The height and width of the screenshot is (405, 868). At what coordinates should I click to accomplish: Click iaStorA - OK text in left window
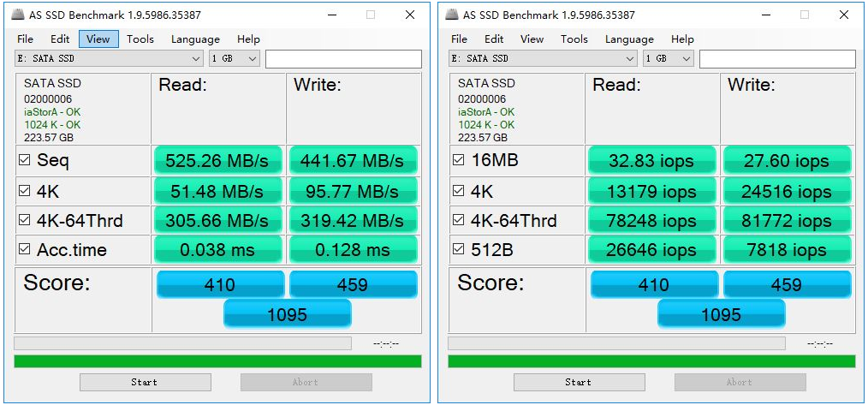pos(52,112)
